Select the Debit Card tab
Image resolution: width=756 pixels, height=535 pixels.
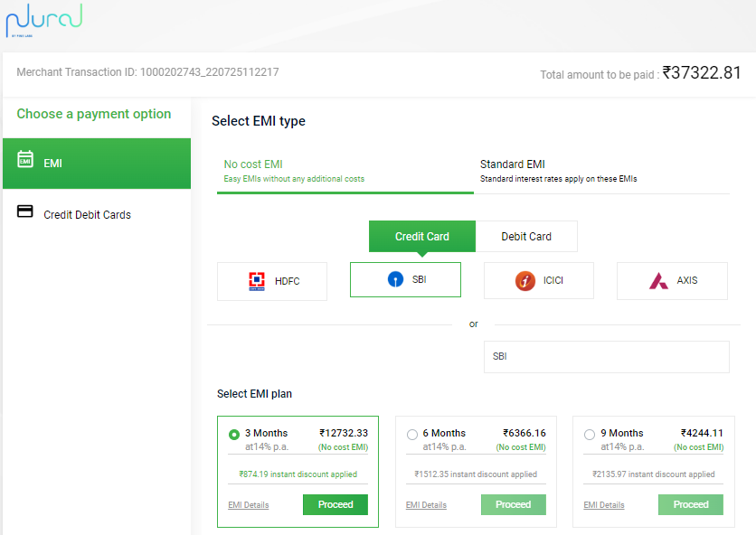coord(526,236)
